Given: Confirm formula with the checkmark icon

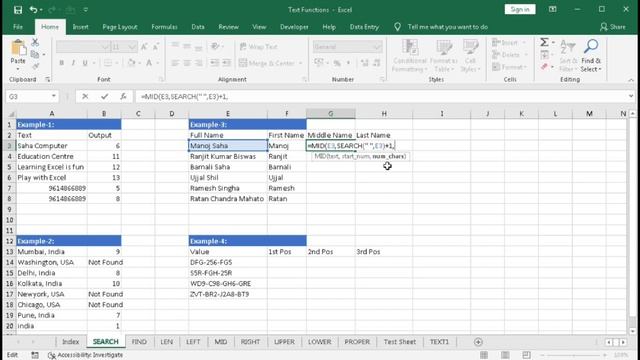Looking at the screenshot, I should (104, 96).
